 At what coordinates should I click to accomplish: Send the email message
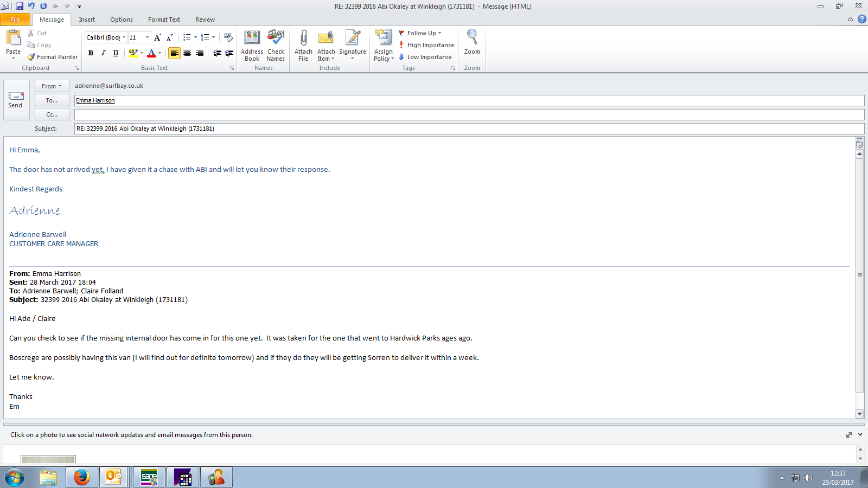[x=16, y=100]
